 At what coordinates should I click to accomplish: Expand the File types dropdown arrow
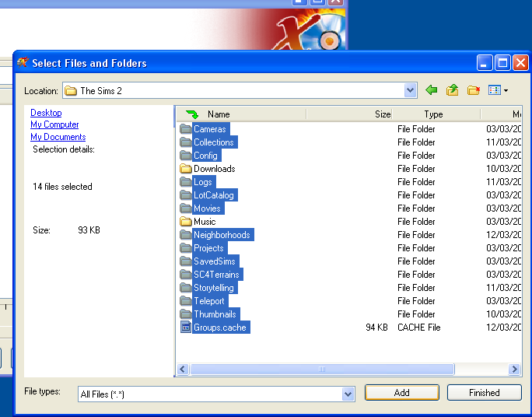click(x=348, y=394)
